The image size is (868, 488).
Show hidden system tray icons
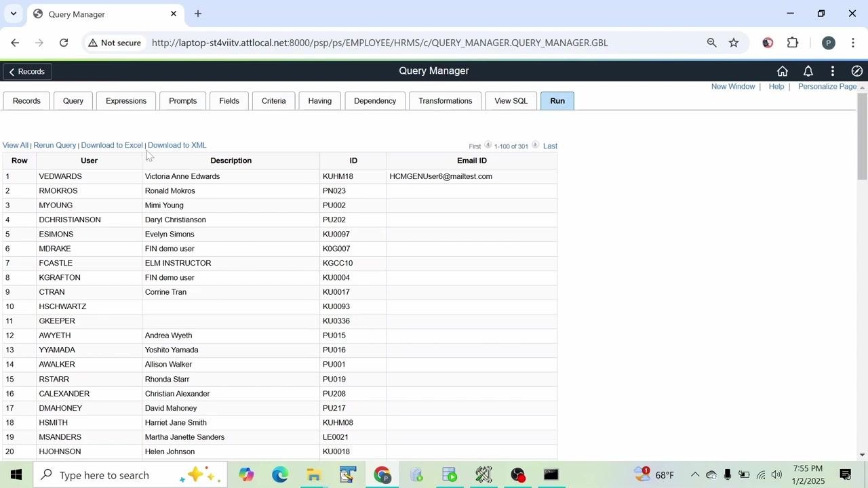pyautogui.click(x=695, y=474)
